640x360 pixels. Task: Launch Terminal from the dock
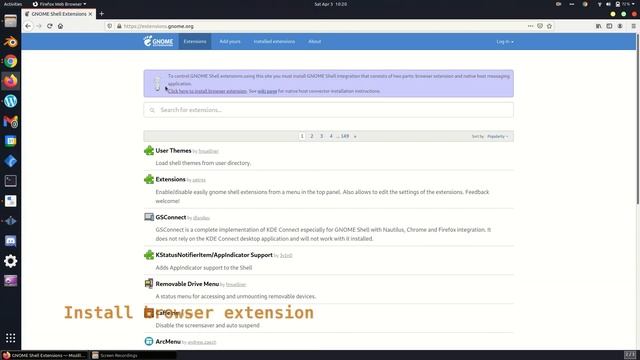point(11,181)
